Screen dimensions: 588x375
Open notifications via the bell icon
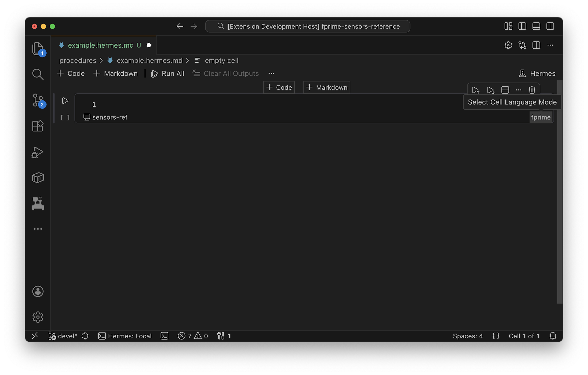point(552,336)
